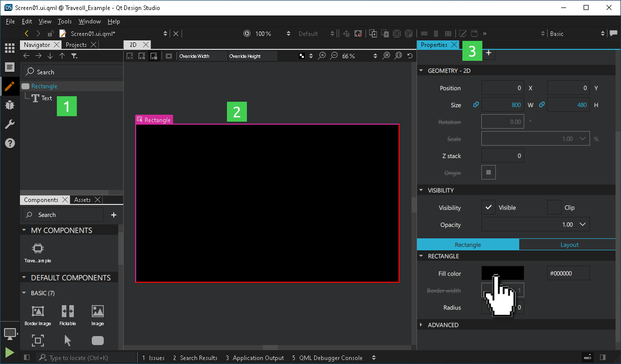
Task: Enable the Clip checkbox
Action: 555,207
